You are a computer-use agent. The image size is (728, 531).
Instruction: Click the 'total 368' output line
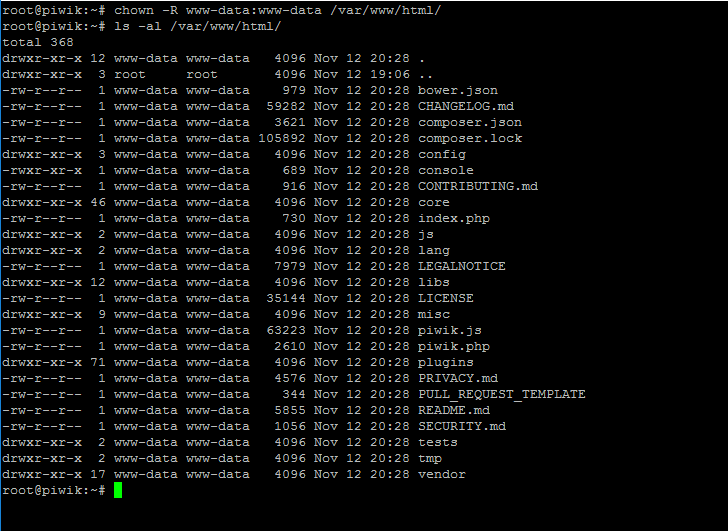click(x=38, y=42)
